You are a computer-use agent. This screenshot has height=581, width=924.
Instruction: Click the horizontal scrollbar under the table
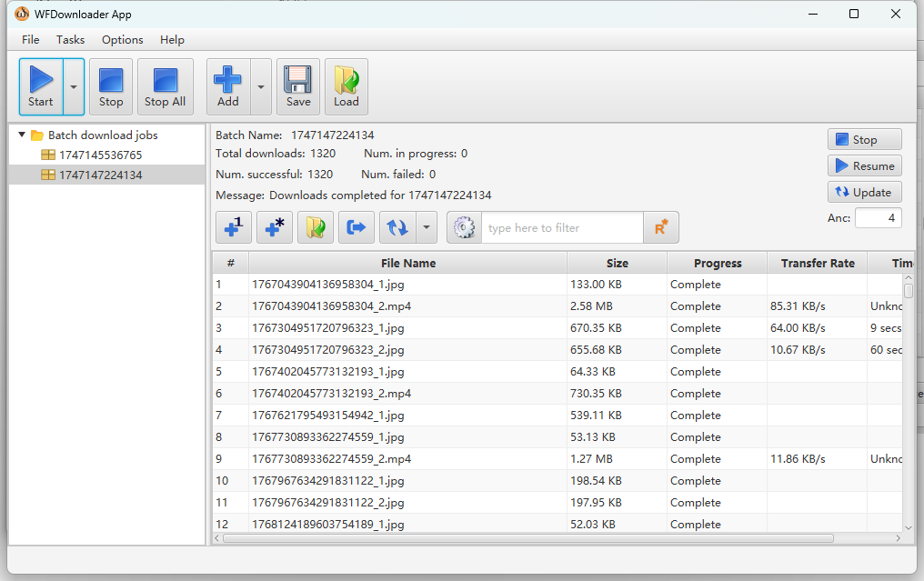(528, 538)
